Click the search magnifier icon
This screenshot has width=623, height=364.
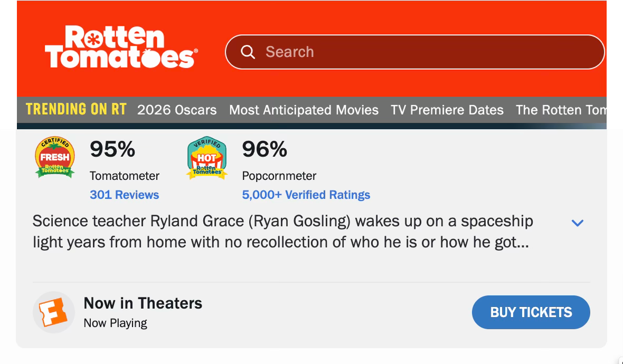pyautogui.click(x=248, y=52)
